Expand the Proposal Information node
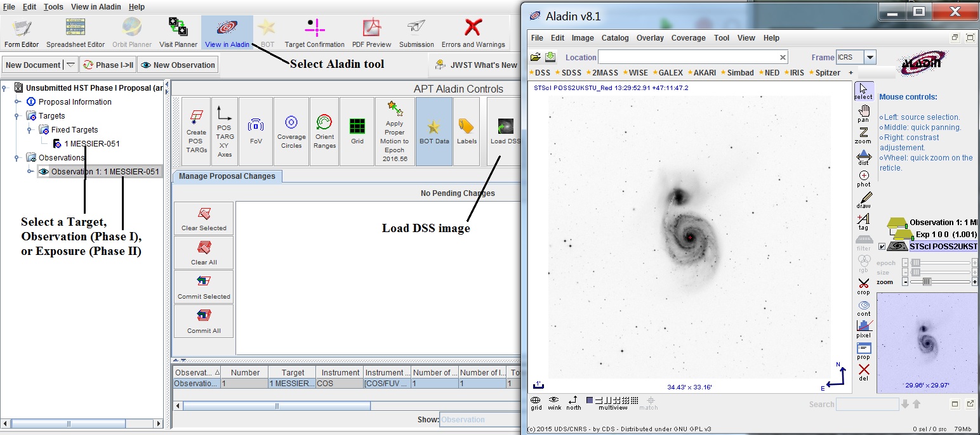The image size is (980, 435). 18,101
